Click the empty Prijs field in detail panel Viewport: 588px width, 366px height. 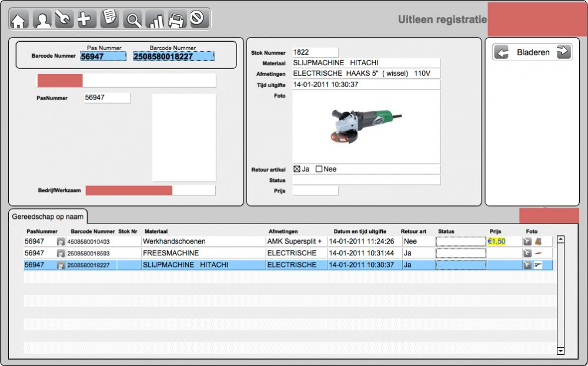[x=315, y=191]
